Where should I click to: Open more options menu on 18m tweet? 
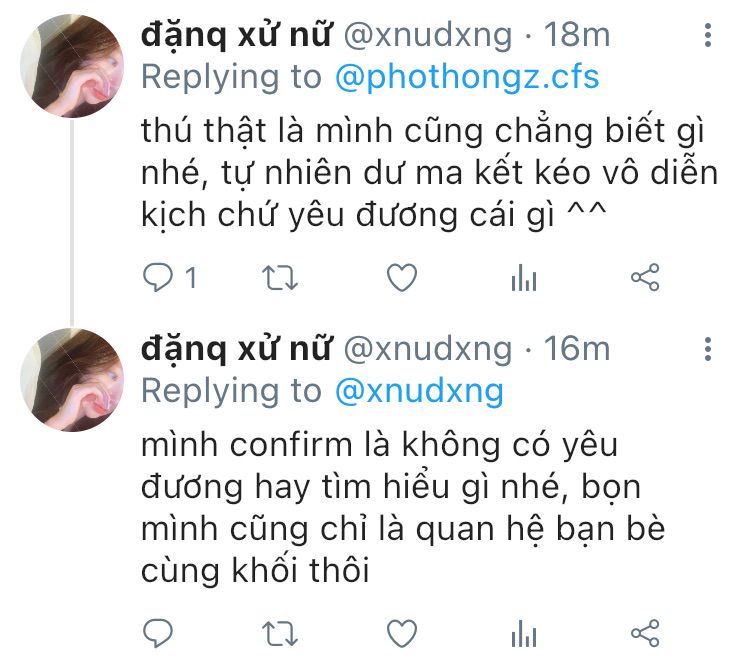coord(708,35)
